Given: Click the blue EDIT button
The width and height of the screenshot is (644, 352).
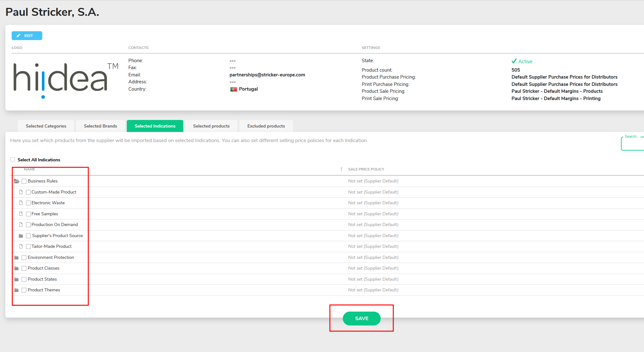Looking at the screenshot, I should 27,36.
